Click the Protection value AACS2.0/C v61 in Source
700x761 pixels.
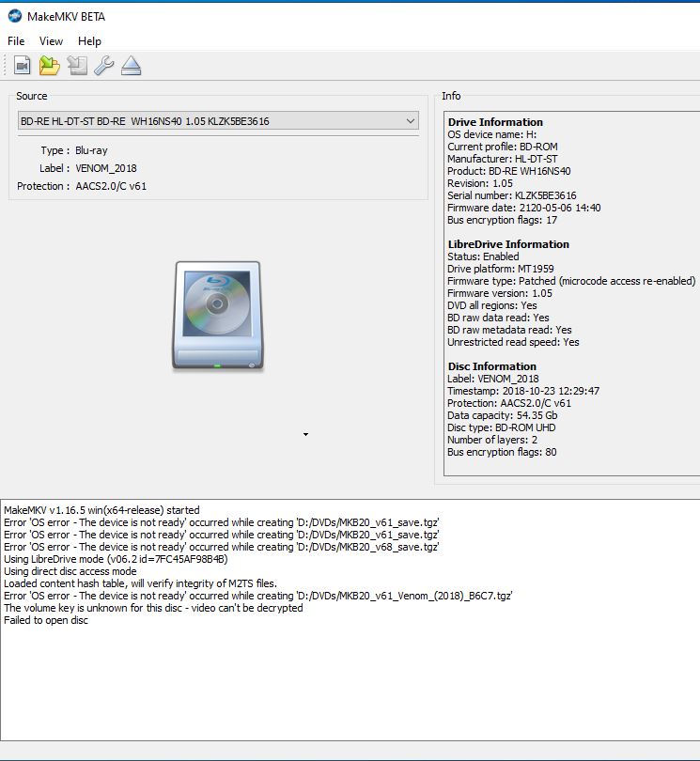point(111,186)
